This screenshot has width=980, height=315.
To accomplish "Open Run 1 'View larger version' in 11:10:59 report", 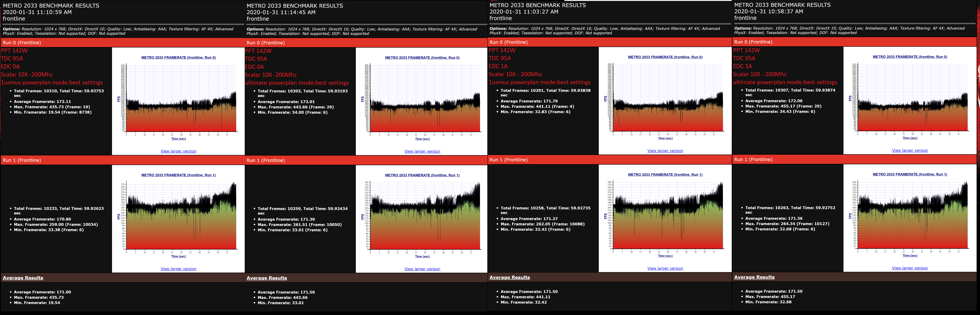I will [x=178, y=269].
